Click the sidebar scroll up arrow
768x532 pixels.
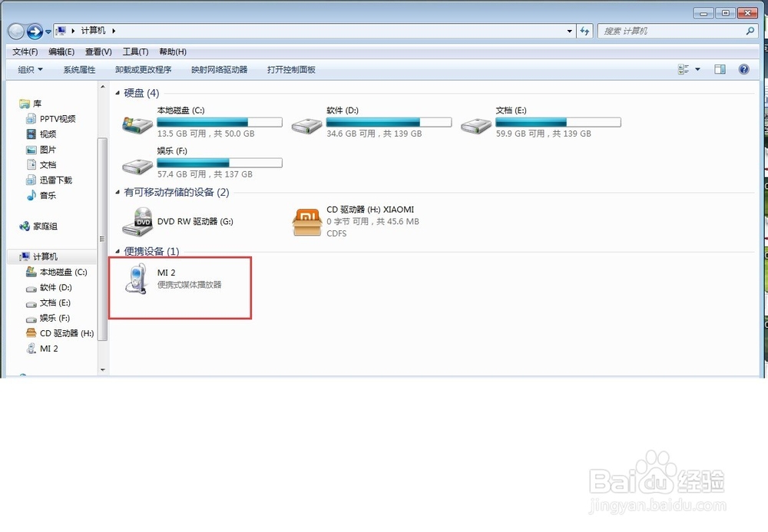tap(102, 88)
